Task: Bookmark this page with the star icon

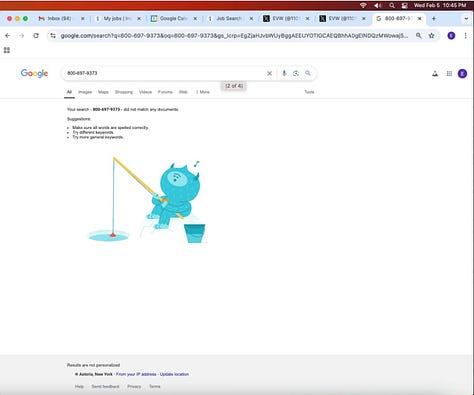Action: [431, 35]
